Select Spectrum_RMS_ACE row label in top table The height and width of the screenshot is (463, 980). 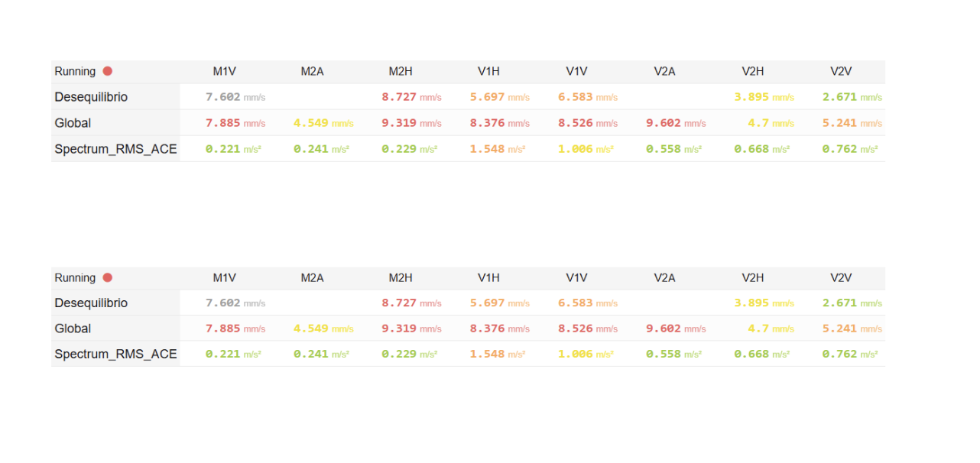(115, 149)
